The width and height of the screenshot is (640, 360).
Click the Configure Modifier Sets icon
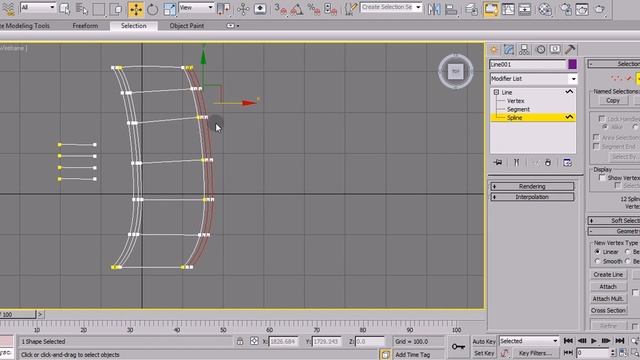click(567, 162)
